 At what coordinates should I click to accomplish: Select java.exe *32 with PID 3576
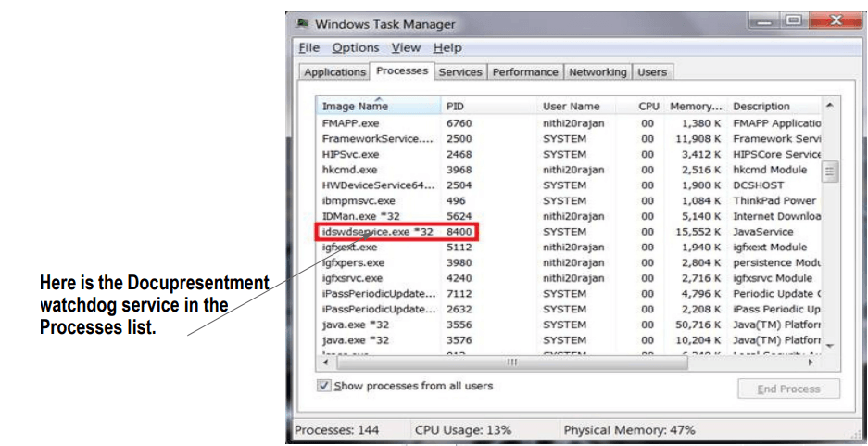pos(569,340)
